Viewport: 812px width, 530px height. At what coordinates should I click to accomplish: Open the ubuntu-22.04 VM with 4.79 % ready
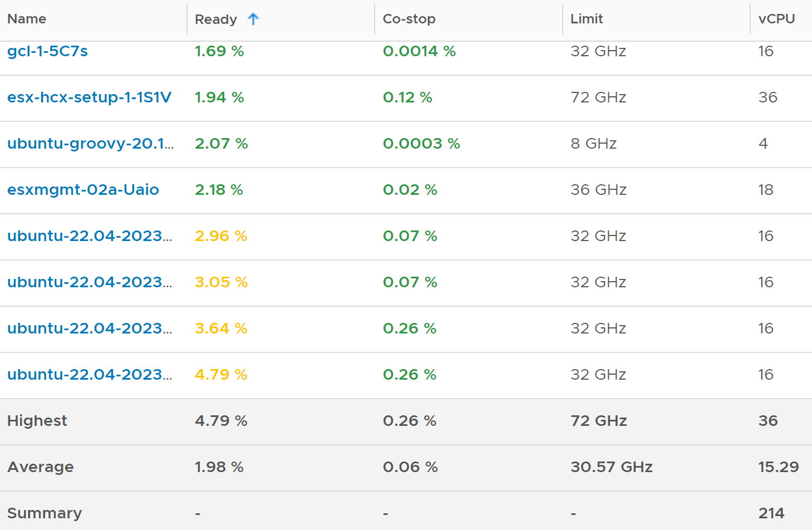click(x=90, y=375)
